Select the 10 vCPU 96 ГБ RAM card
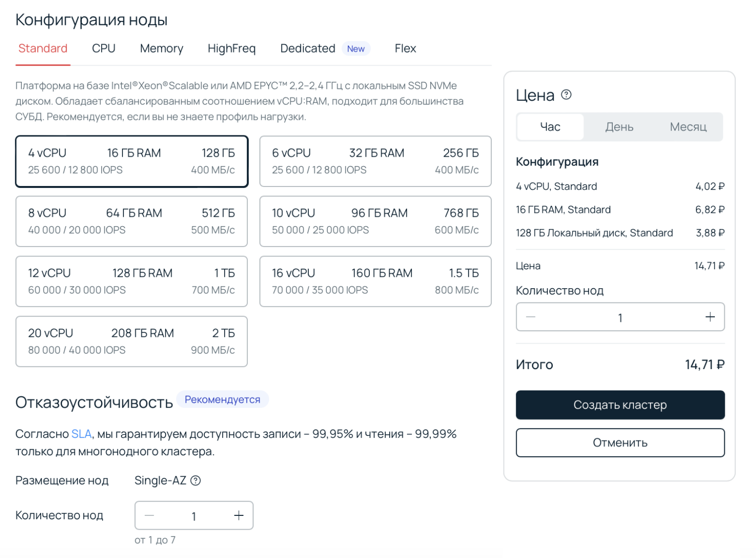756x558 pixels. tap(375, 222)
